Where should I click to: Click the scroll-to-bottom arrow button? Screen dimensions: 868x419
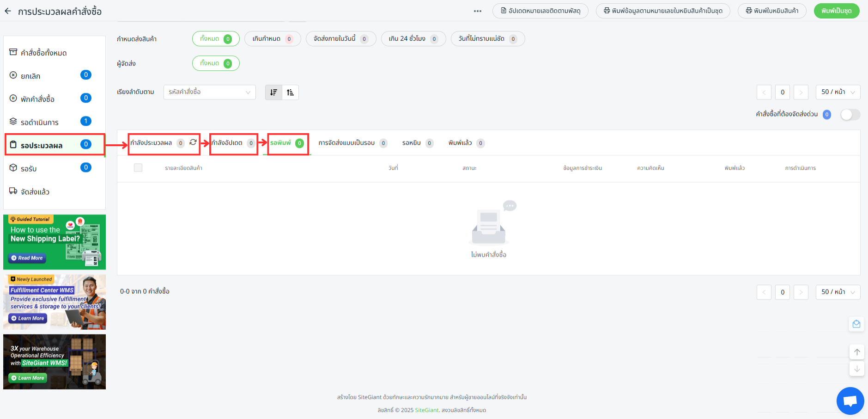click(856, 369)
